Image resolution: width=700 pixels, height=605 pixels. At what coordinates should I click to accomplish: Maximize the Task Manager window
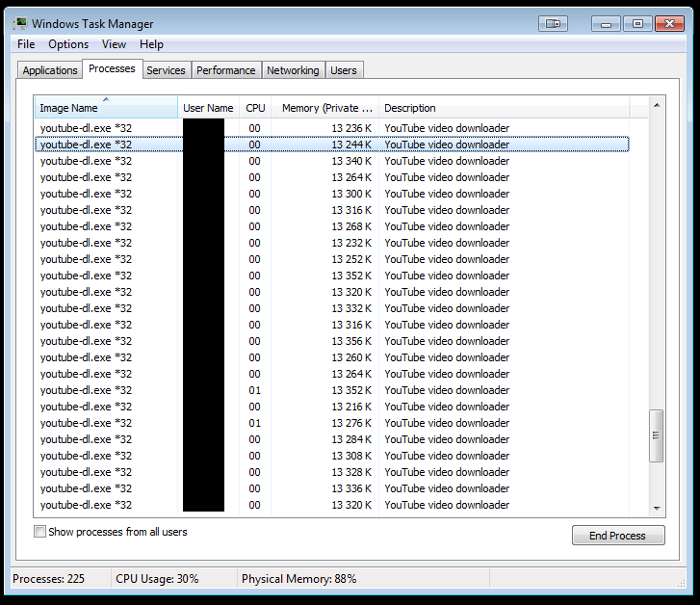click(637, 24)
